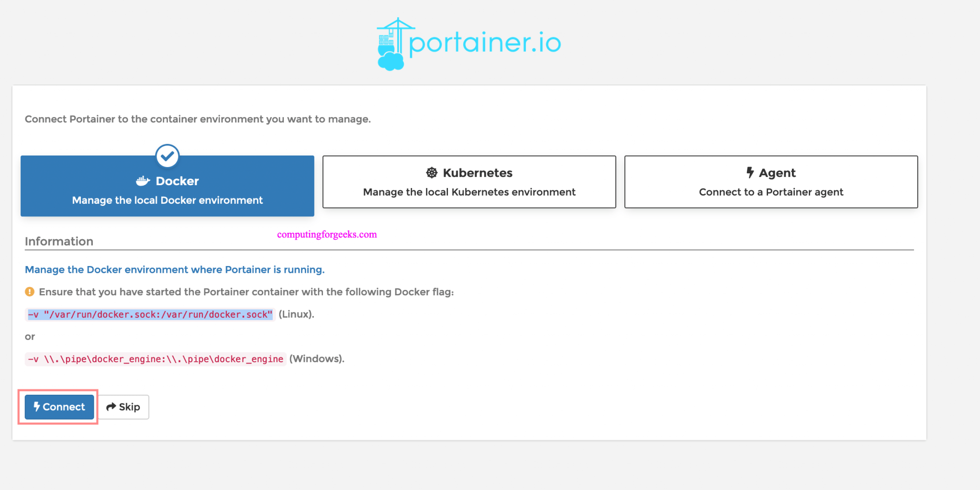Click the Information section heading

[59, 241]
